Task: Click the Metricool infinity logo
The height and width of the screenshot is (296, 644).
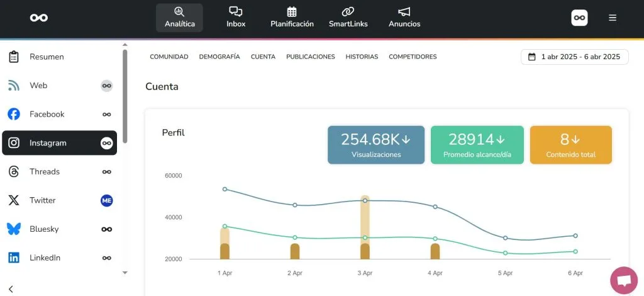Action: coord(39,18)
